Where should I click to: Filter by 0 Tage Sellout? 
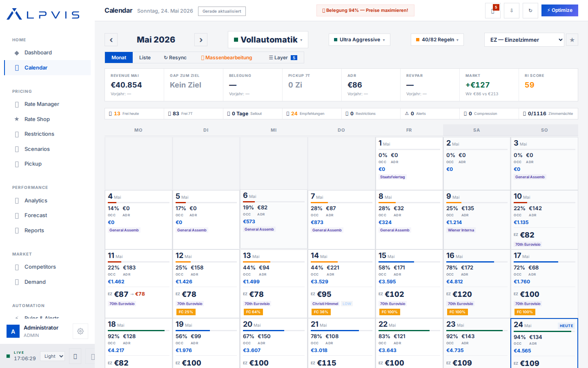(253, 114)
